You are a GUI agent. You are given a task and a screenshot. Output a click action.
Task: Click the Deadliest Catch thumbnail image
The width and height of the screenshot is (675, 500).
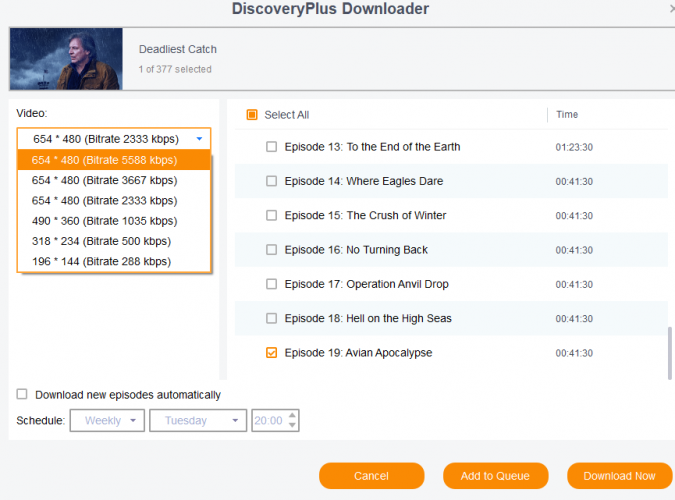click(66, 59)
